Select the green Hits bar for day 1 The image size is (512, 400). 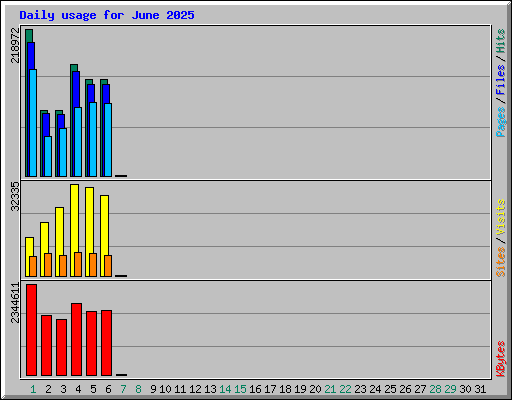click(29, 36)
